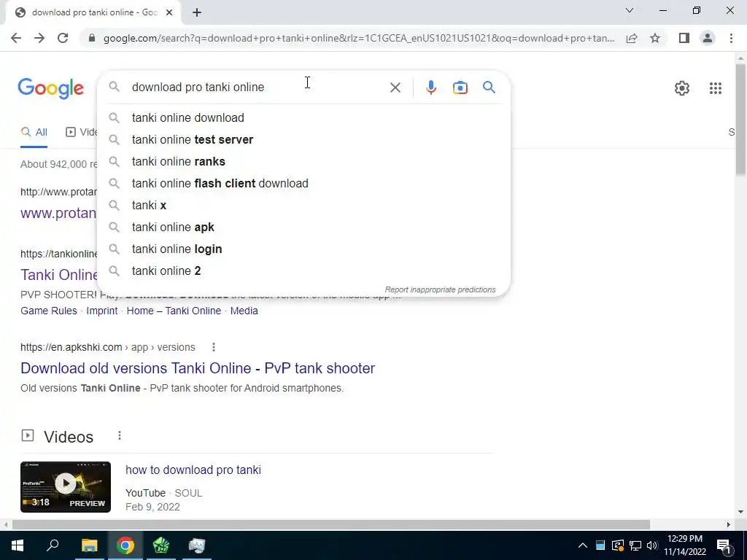
Task: Switch to the Videos results tab
Action: (x=82, y=132)
